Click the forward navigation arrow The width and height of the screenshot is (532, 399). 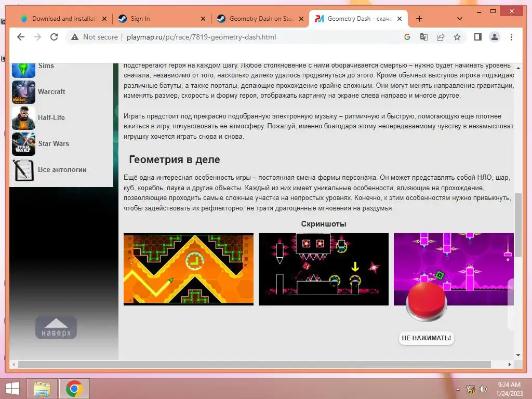click(x=37, y=37)
